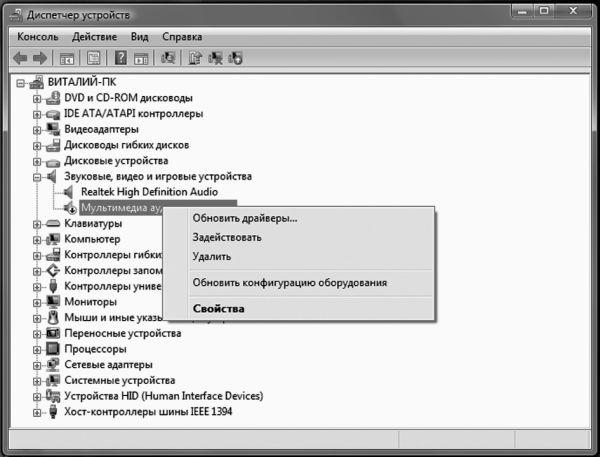Expand the Видеоадаптеры category
The image size is (600, 457).
click(37, 129)
